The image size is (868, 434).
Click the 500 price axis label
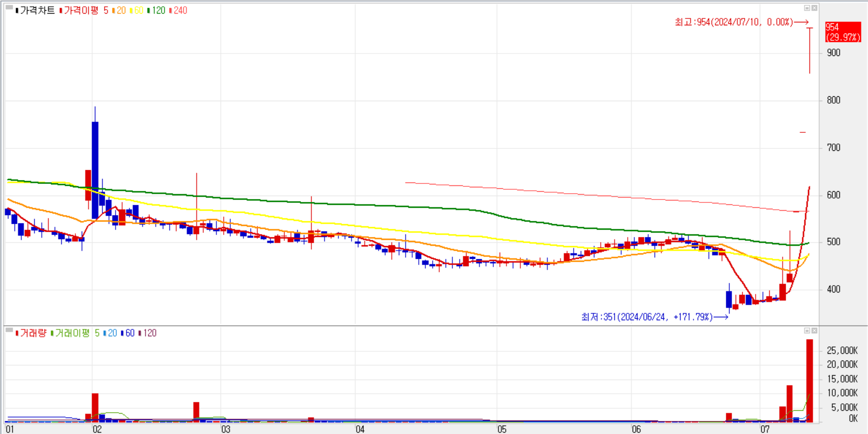pyautogui.click(x=833, y=242)
